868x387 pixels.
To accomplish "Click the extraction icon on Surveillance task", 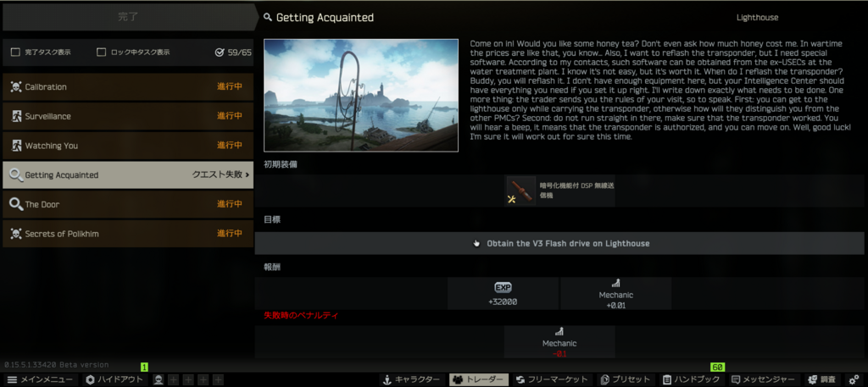I will tap(16, 116).
